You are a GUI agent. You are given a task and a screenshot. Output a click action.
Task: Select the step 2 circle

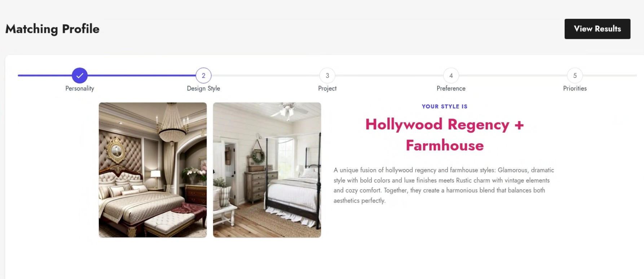click(203, 75)
